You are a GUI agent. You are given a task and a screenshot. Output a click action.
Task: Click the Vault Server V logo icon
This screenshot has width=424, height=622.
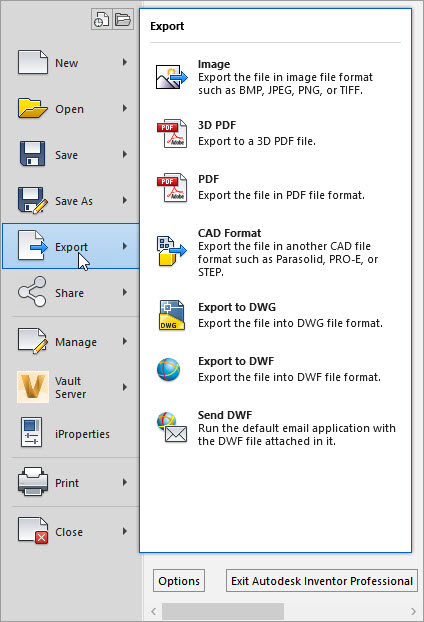pyautogui.click(x=33, y=387)
